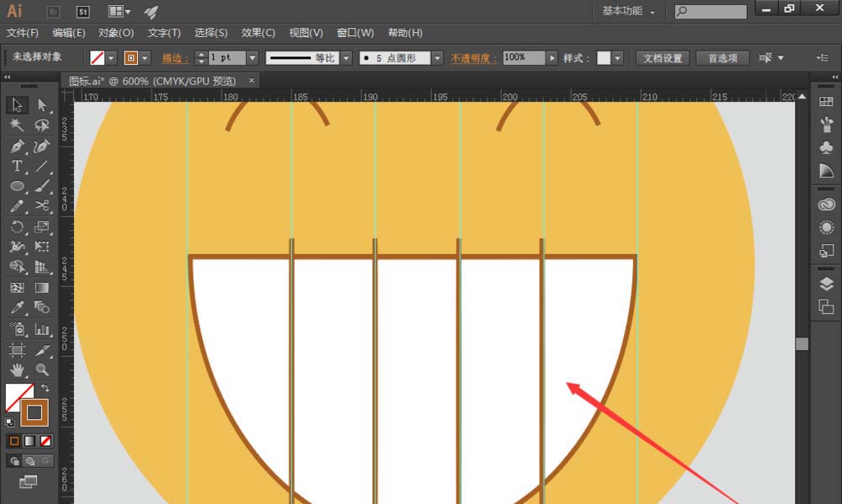This screenshot has height=504, width=842.
Task: Set paint to None button
Action: click(x=45, y=441)
